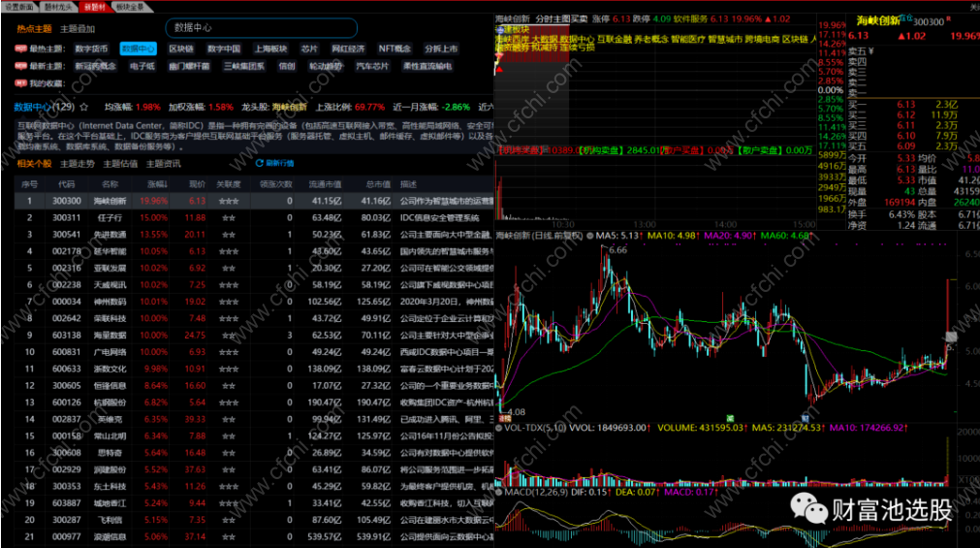Click the 定位 badge next to 海峡创新
980x548 pixels.
click(x=905, y=18)
